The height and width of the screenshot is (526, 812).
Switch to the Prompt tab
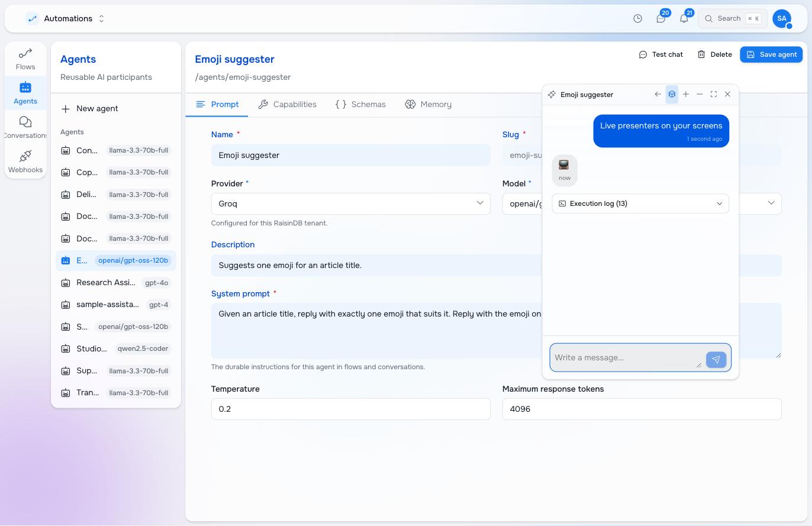pyautogui.click(x=217, y=105)
